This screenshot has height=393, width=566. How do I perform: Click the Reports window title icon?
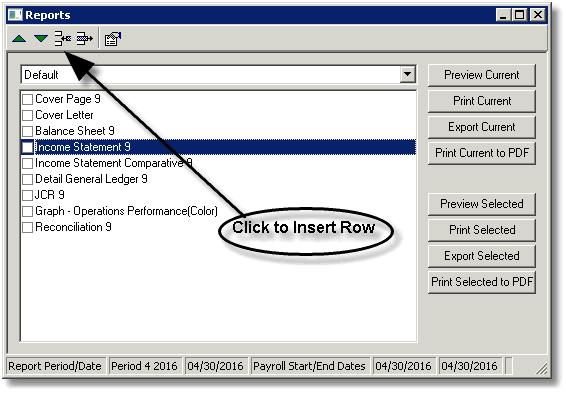(x=16, y=15)
